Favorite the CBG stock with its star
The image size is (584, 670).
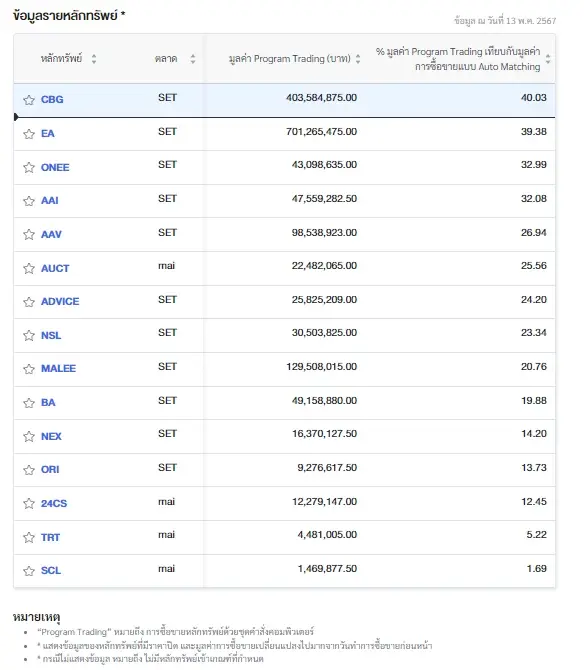29,100
